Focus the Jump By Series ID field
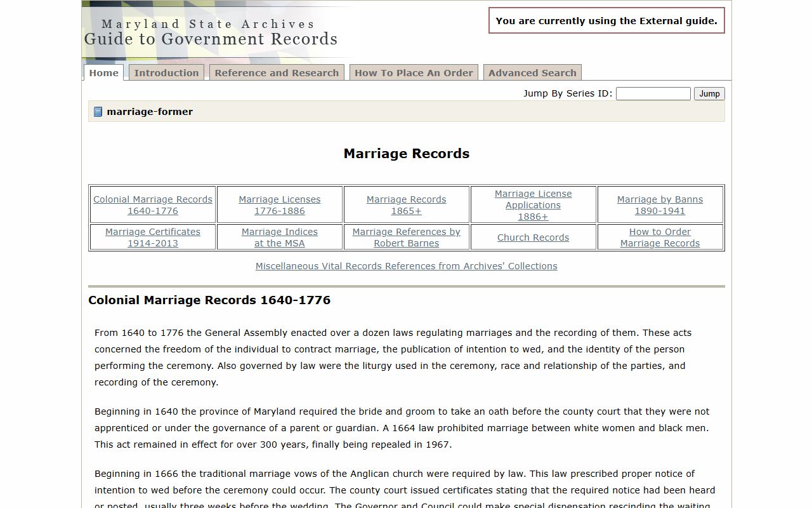Image resolution: width=812 pixels, height=508 pixels. point(653,93)
